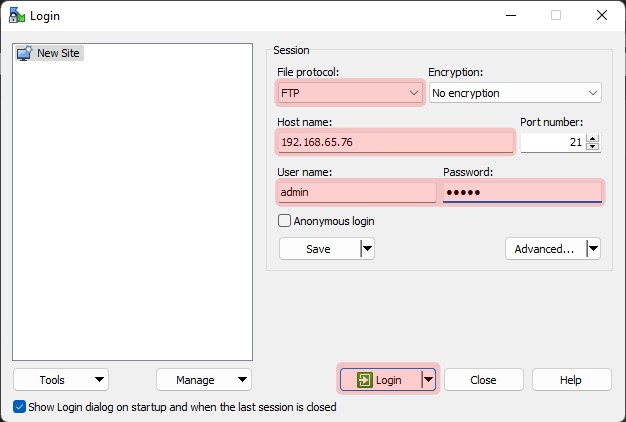The height and width of the screenshot is (422, 626).
Task: Click the Help button
Action: (x=571, y=380)
